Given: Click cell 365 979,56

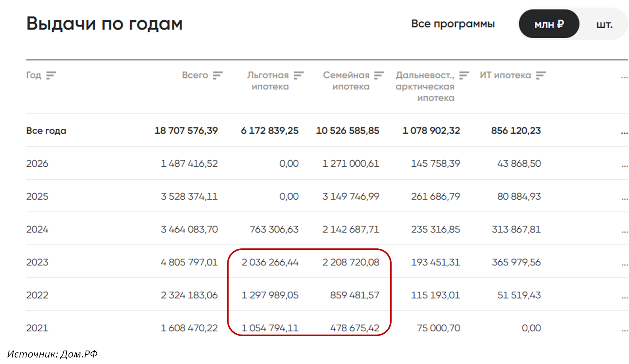Looking at the screenshot, I should [516, 262].
